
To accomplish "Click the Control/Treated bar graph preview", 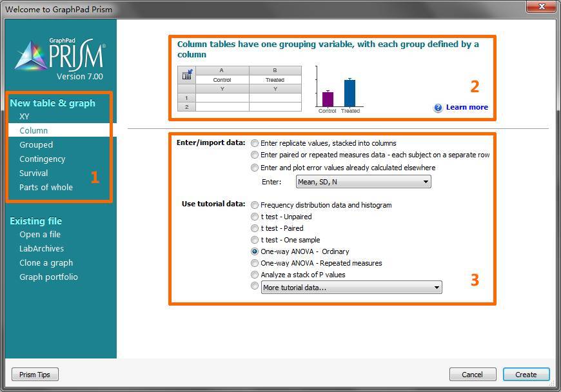I will tap(339, 90).
